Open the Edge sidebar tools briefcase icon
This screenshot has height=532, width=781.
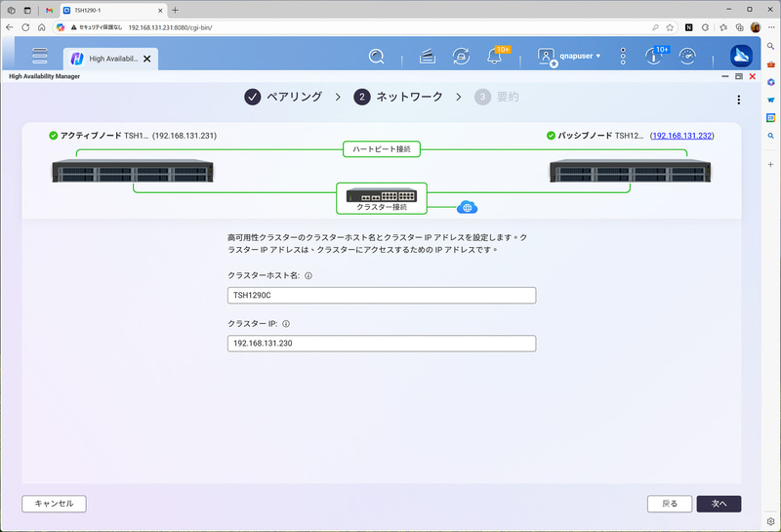click(770, 63)
